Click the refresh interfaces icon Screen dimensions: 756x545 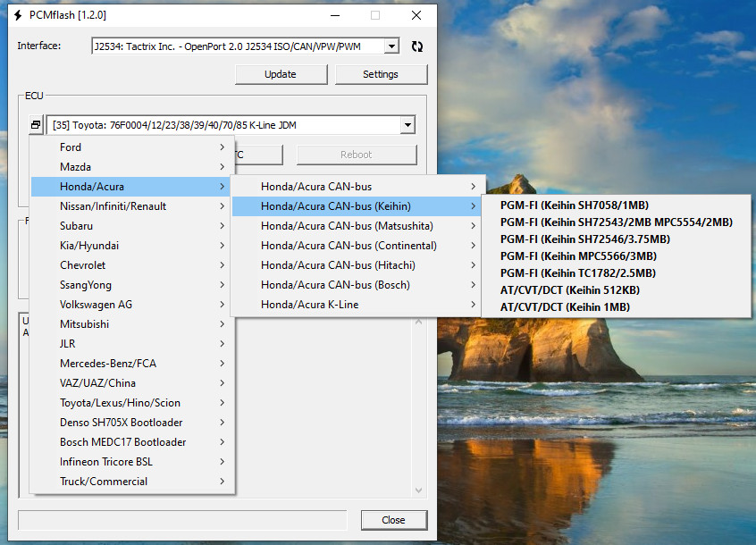point(417,46)
